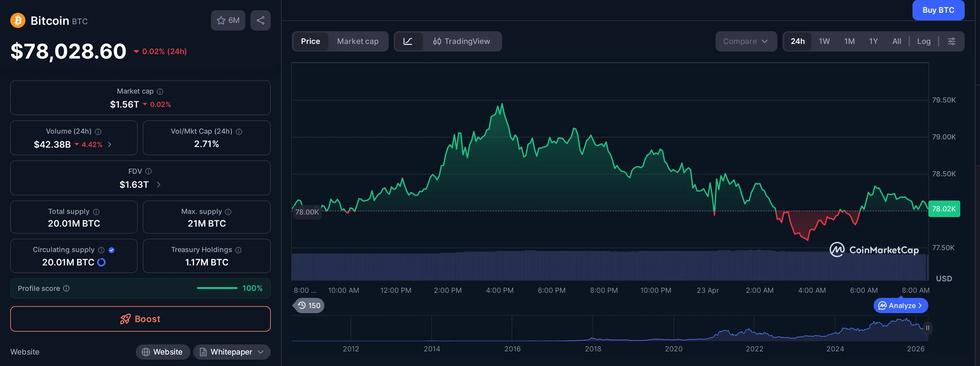
Task: Click the 21M BTC max supply value
Action: click(x=207, y=224)
